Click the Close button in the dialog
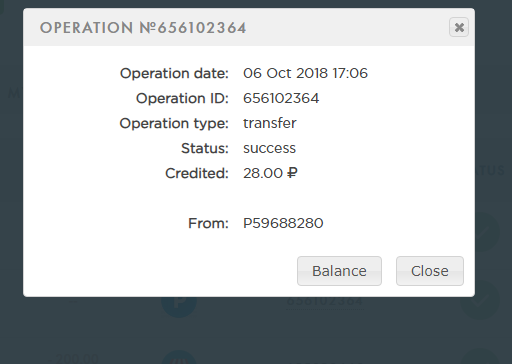This screenshot has height=364, width=512. click(430, 271)
